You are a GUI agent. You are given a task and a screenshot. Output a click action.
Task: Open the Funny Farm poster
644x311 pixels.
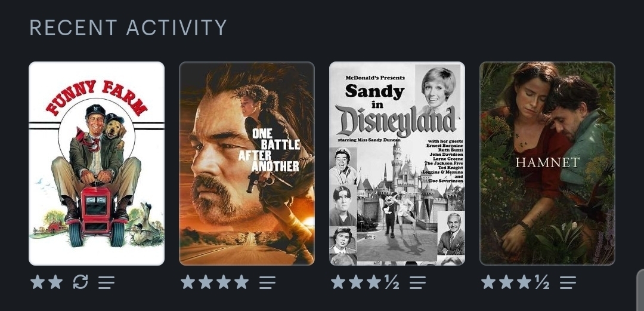tap(97, 164)
